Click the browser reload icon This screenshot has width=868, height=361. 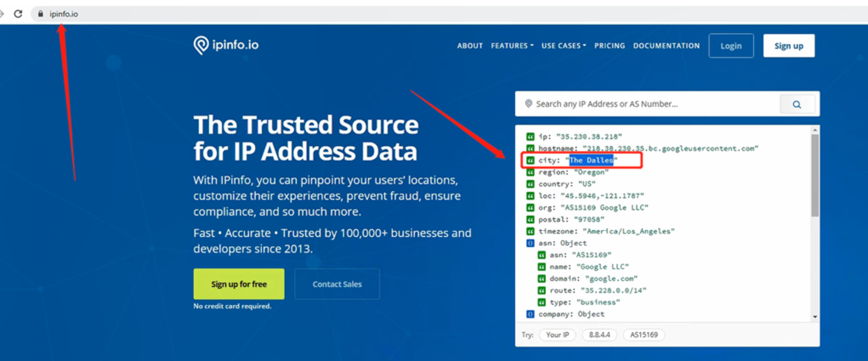tap(18, 14)
